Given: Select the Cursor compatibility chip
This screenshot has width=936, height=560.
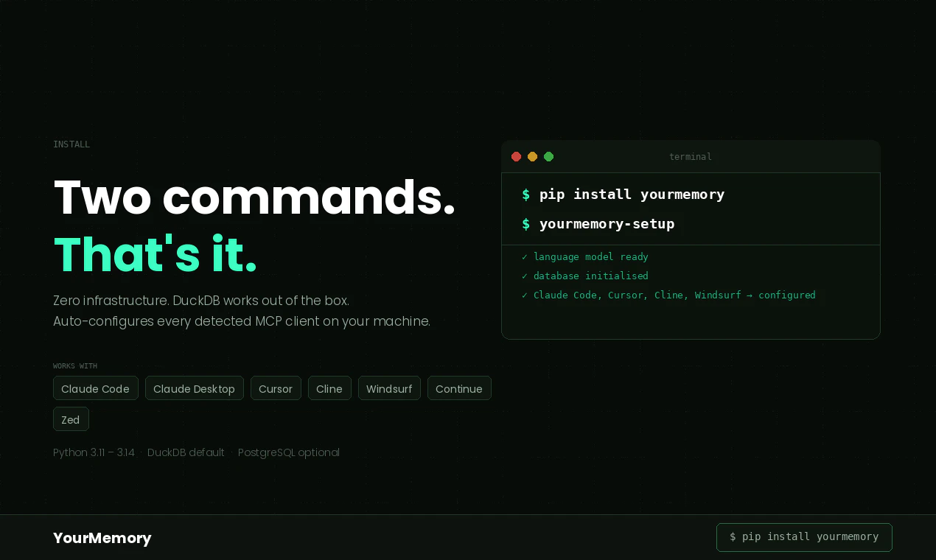Looking at the screenshot, I should tap(276, 388).
